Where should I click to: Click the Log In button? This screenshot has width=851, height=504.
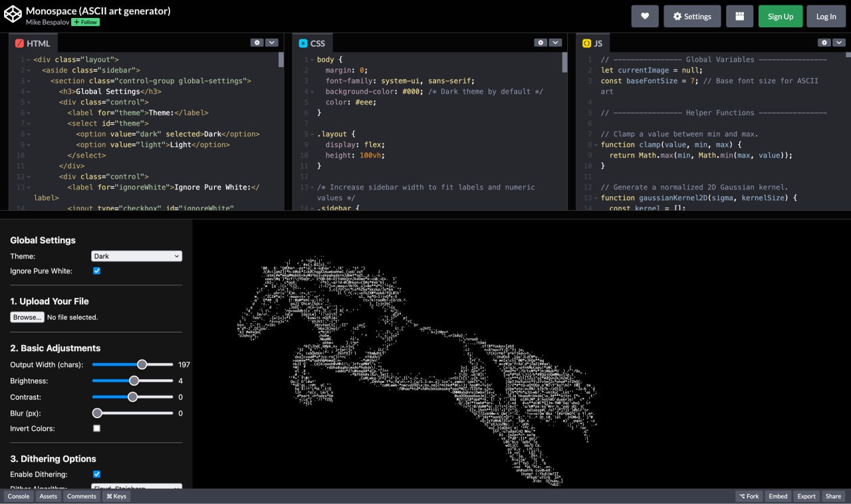tap(826, 16)
